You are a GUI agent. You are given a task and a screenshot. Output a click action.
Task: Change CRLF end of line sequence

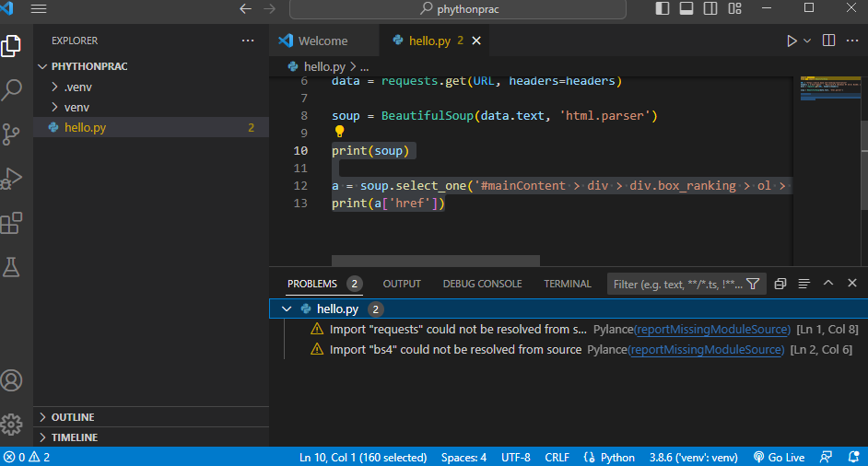click(557, 457)
